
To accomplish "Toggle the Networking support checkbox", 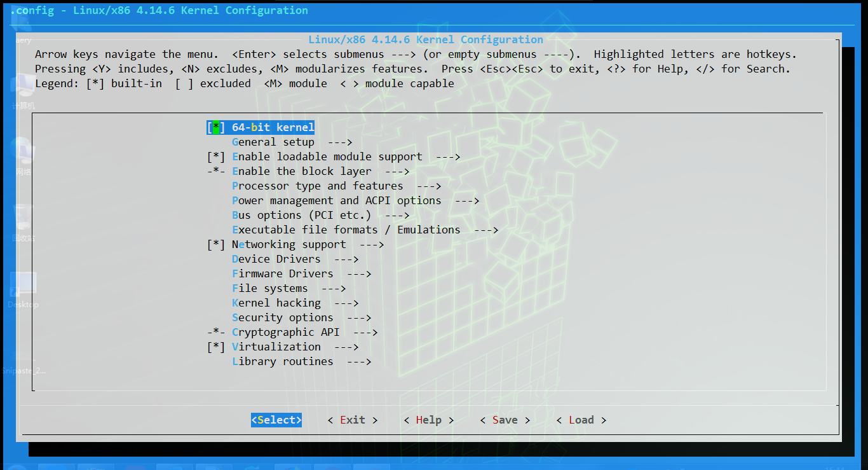I will [216, 244].
